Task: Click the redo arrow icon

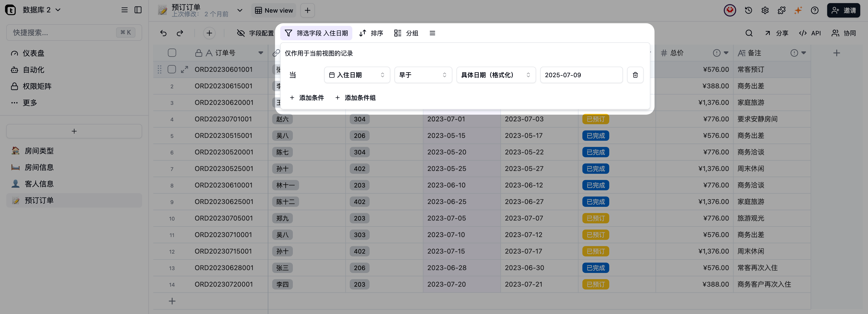Action: [180, 33]
